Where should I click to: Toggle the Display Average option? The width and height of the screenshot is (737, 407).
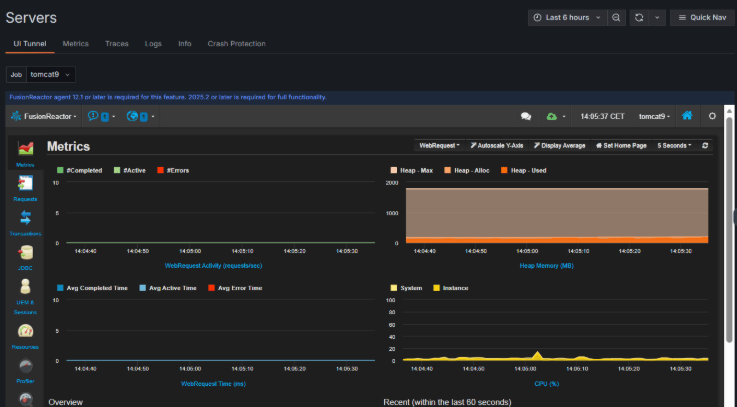(559, 145)
